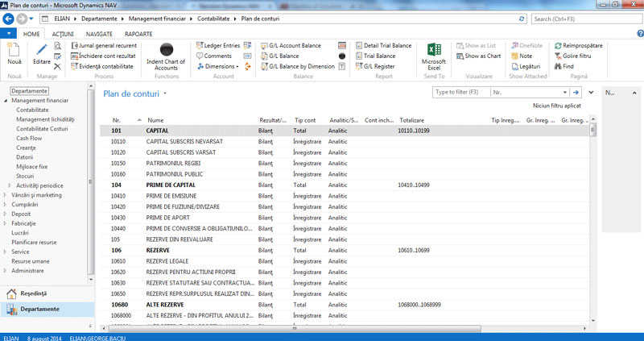
Task: Open the Nr. filter field dropdown
Action: pos(565,93)
